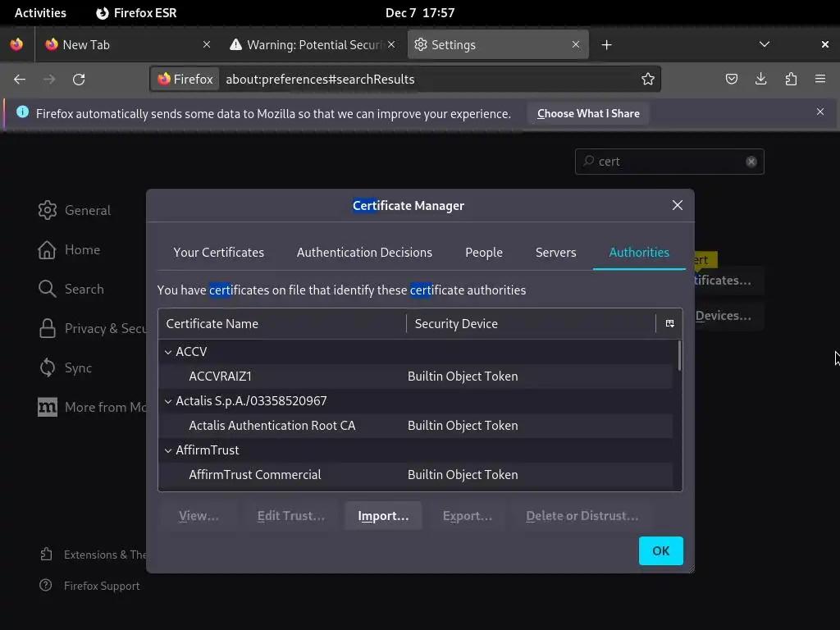Click OK in Certificate Manager
This screenshot has width=840, height=630.
tap(660, 550)
